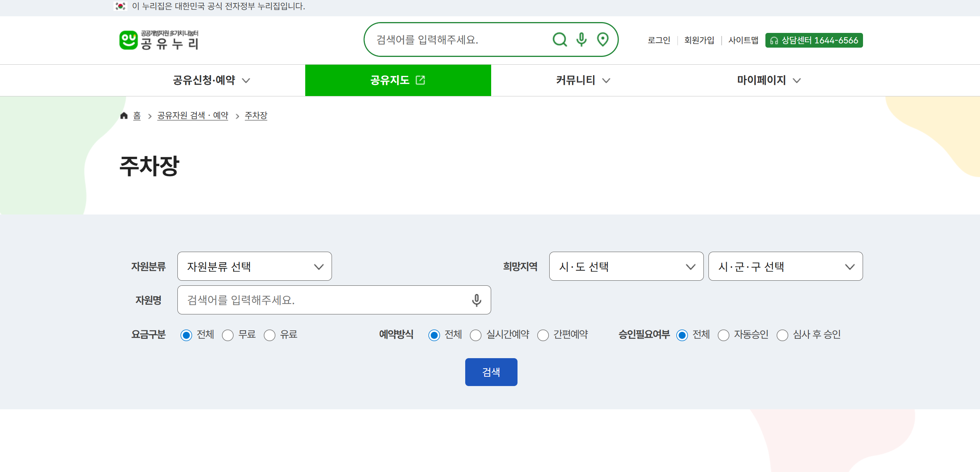980x472 pixels.
Task: Choose 간편예약 reservation method
Action: pyautogui.click(x=543, y=335)
